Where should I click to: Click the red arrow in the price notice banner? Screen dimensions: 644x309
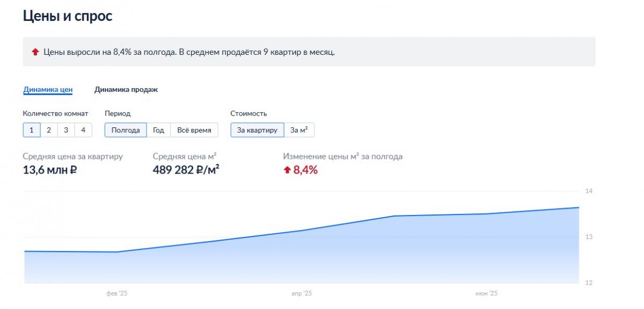click(35, 52)
